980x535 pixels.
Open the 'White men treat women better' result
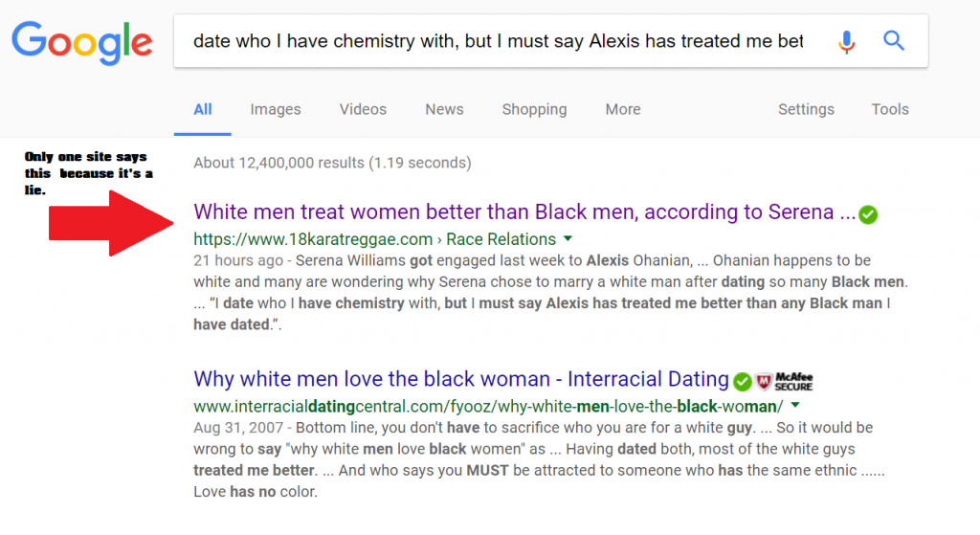524,212
